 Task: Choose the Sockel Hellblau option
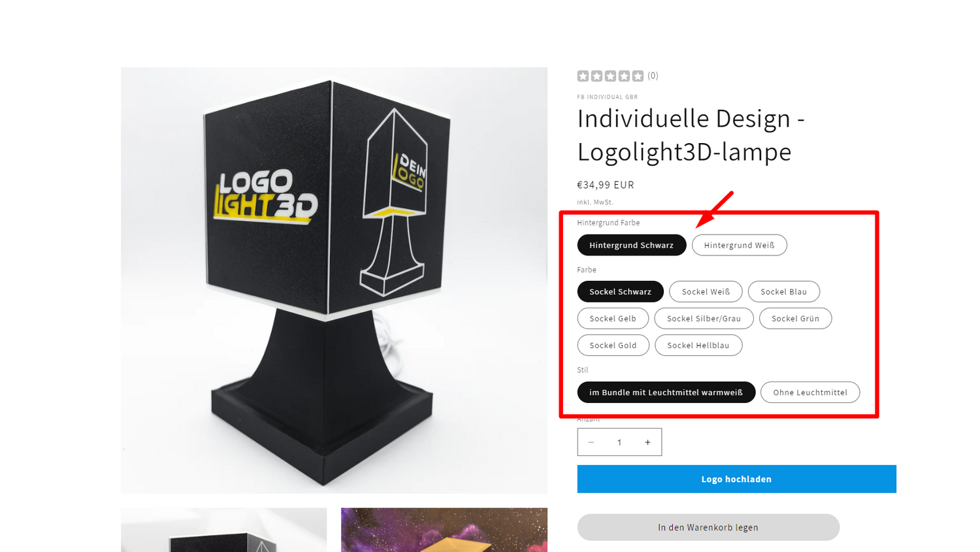tap(698, 345)
